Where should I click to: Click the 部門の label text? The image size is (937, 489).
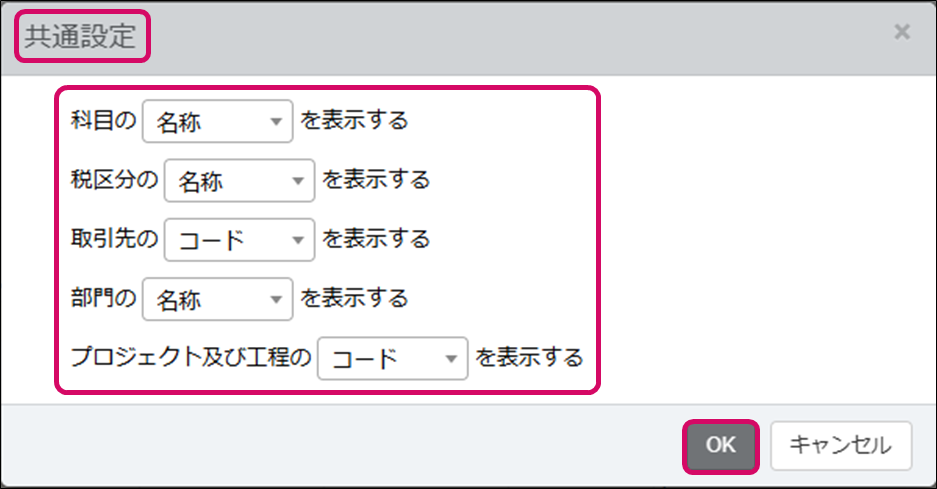[x=103, y=298]
